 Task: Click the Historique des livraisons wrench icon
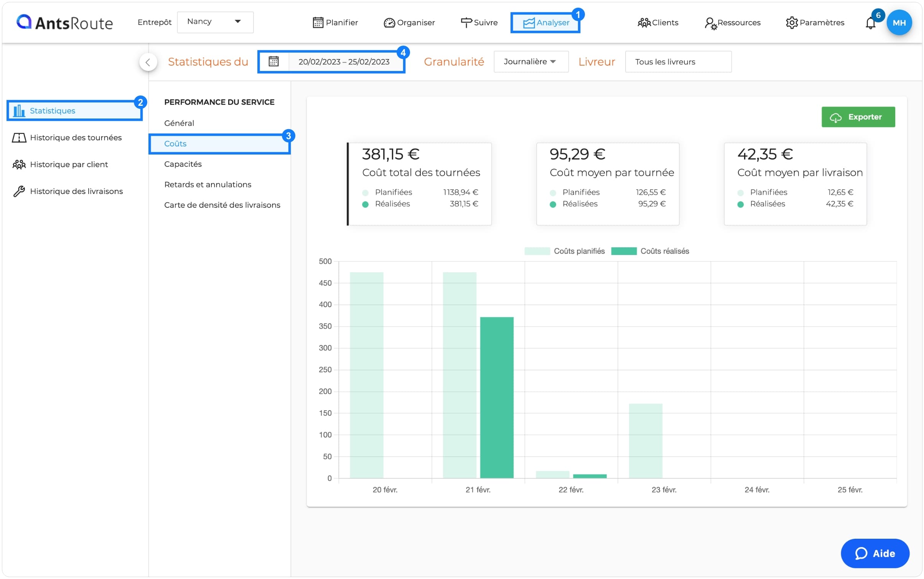pos(19,191)
